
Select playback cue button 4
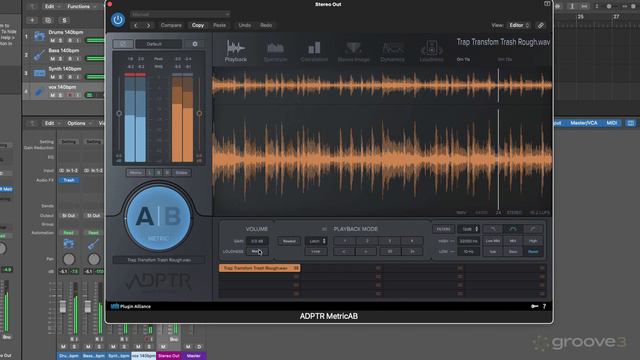[411, 241]
